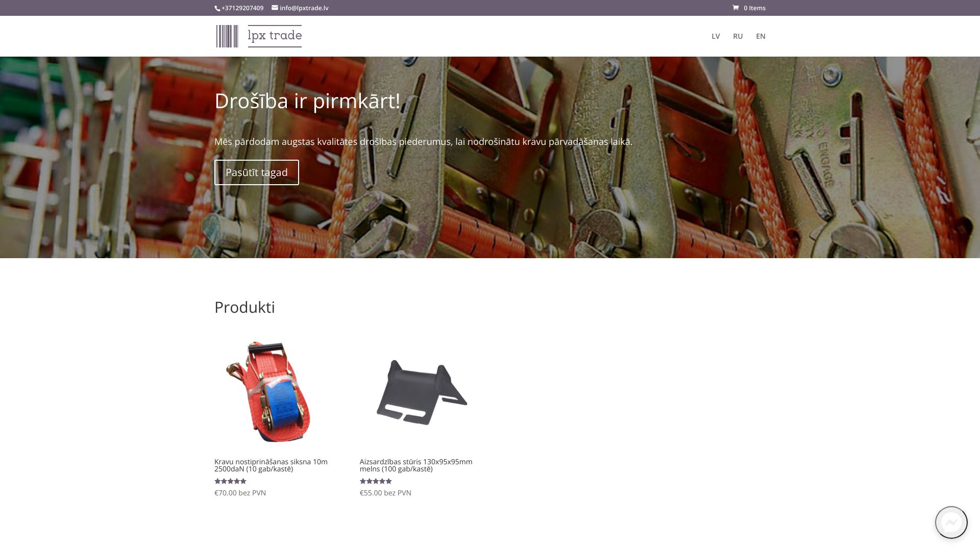Switch language to LV

click(x=716, y=36)
